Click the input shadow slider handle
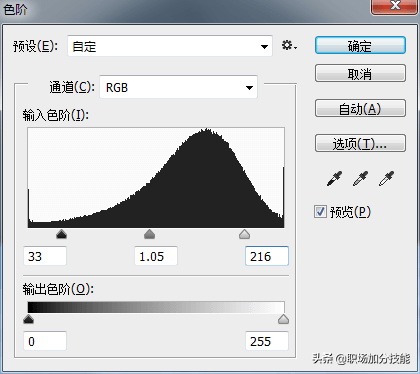Image resolution: width=420 pixels, height=374 pixels. 62,234
